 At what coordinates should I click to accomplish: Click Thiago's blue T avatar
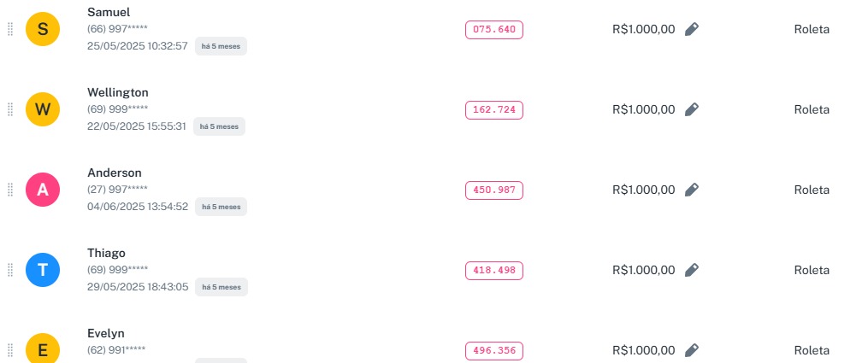tap(43, 270)
